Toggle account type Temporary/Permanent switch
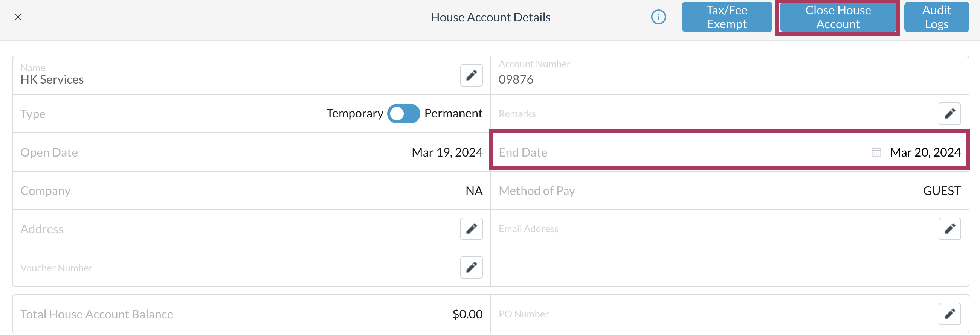The image size is (980, 335). tap(403, 114)
